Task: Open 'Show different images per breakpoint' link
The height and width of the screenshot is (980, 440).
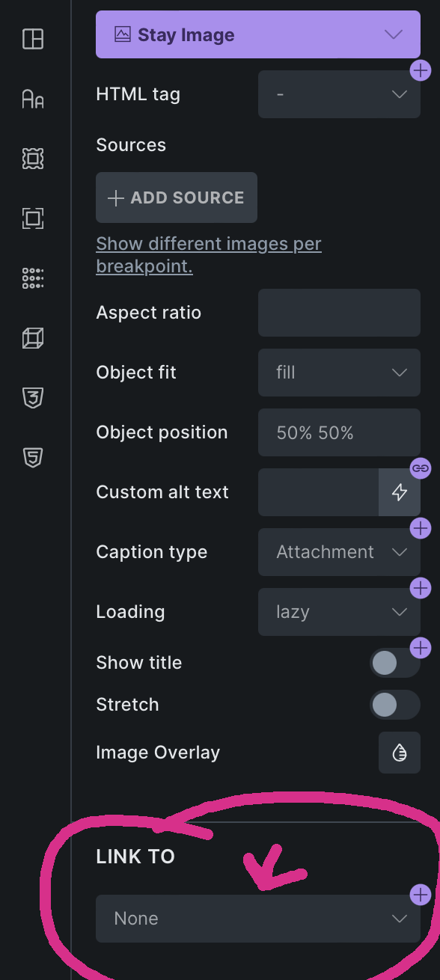Action: [209, 255]
